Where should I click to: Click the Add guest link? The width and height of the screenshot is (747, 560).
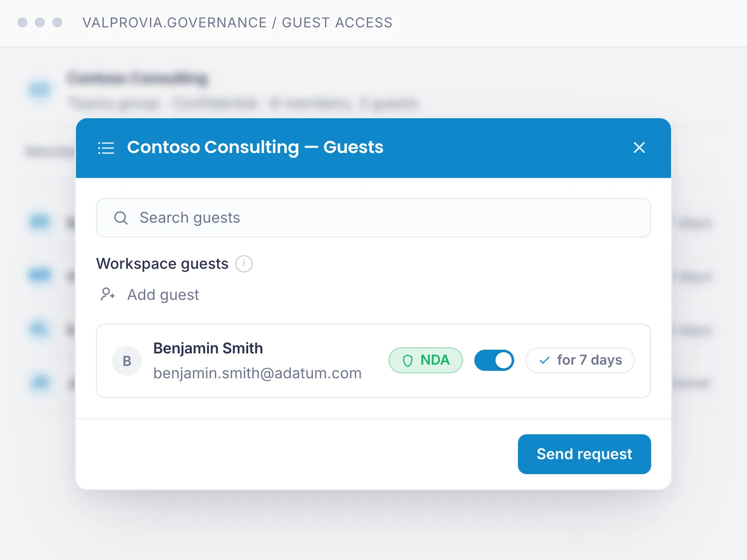pos(163,295)
